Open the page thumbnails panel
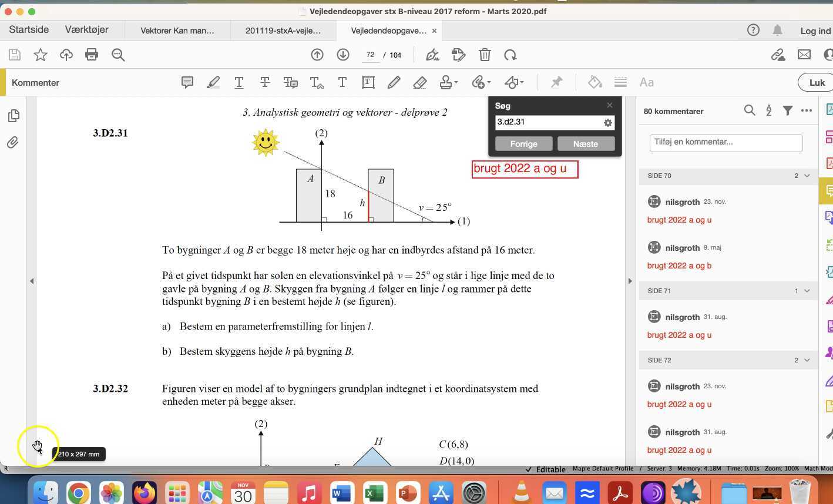This screenshot has width=833, height=504. pyautogui.click(x=13, y=116)
